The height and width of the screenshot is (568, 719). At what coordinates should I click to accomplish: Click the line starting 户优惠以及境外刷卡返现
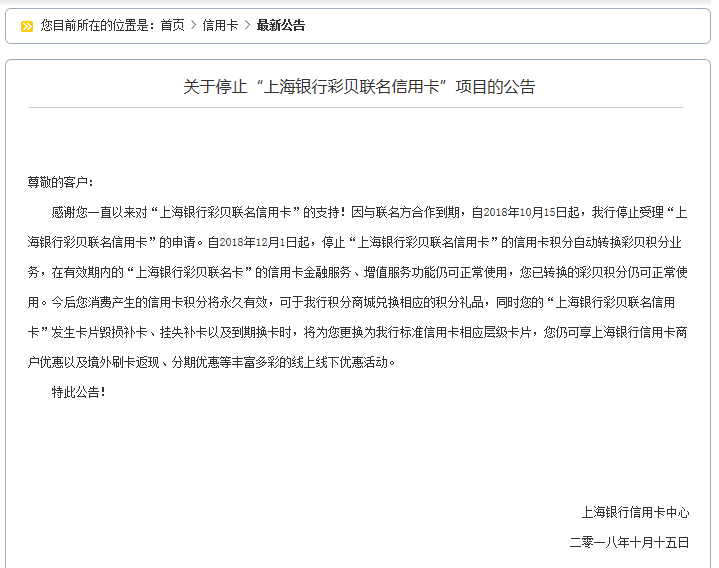pos(211,363)
